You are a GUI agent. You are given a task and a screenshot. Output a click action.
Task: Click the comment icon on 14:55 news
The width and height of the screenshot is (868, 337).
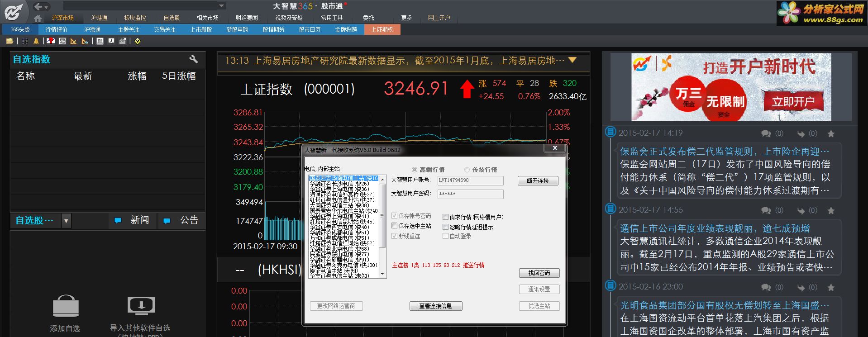pos(766,211)
